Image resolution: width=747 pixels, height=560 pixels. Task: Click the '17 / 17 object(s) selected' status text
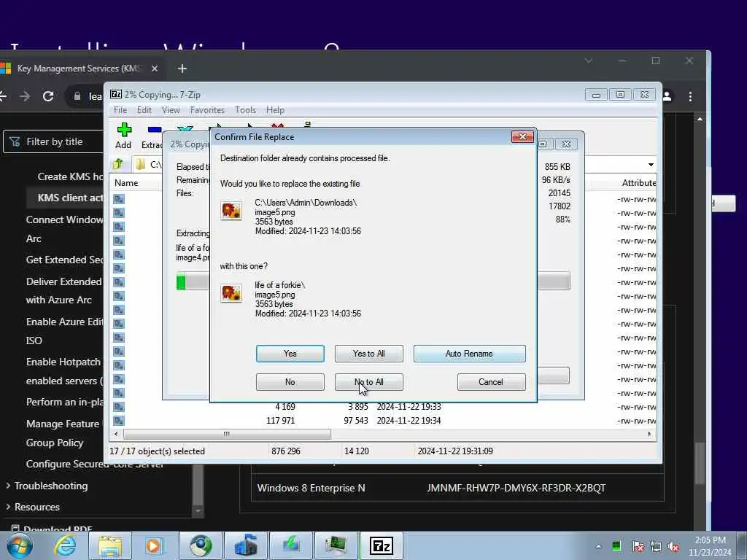pyautogui.click(x=158, y=451)
